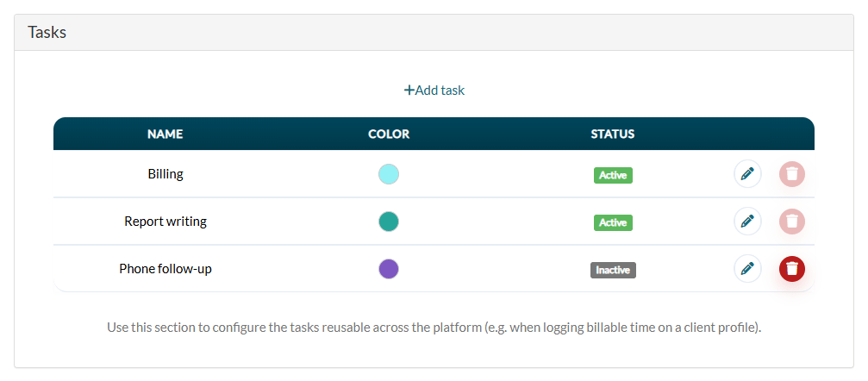Viewport: 868px width, 381px height.
Task: Click the Tasks panel heading
Action: [47, 32]
